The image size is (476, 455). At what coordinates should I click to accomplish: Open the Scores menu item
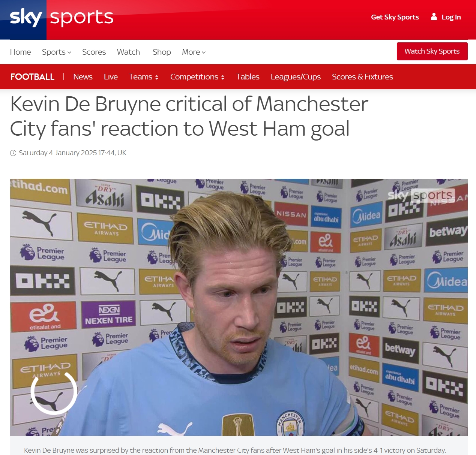pyautogui.click(x=94, y=52)
